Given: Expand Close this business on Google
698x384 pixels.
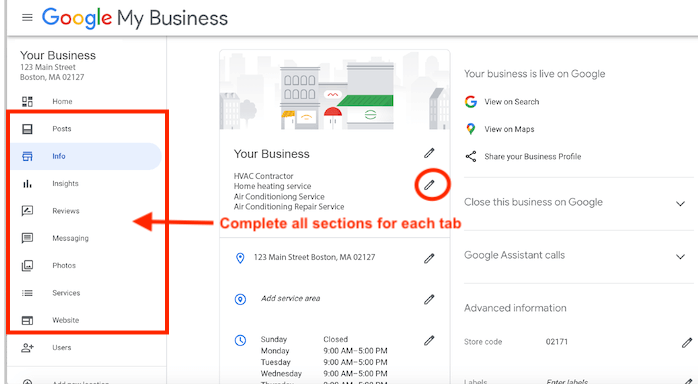Looking at the screenshot, I should tap(680, 203).
